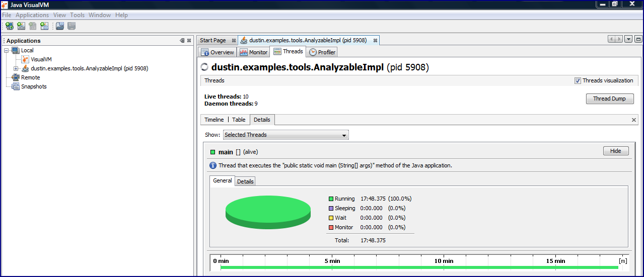Click the VisualVM orange icon in tree
644x277 pixels.
pyautogui.click(x=26, y=59)
